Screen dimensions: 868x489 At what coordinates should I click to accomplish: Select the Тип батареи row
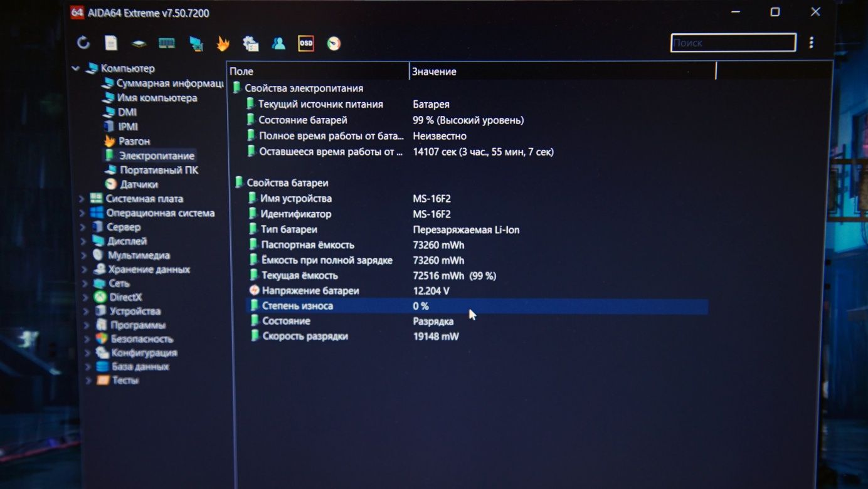(477, 229)
